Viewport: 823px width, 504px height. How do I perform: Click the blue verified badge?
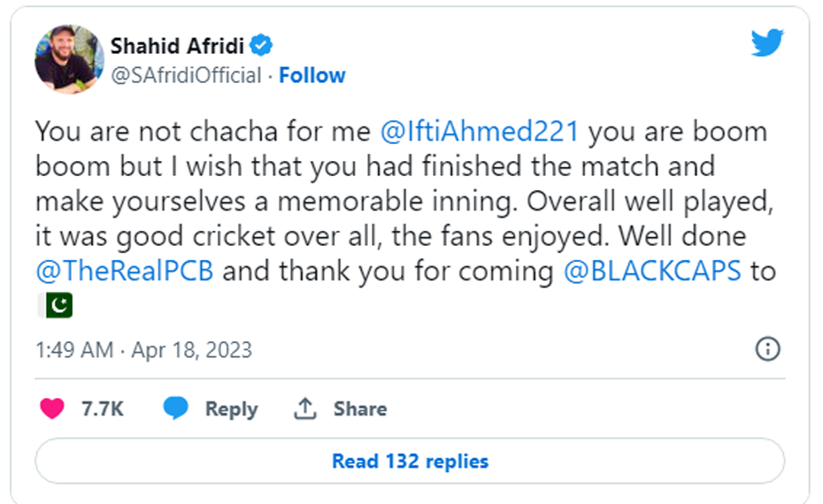[262, 45]
